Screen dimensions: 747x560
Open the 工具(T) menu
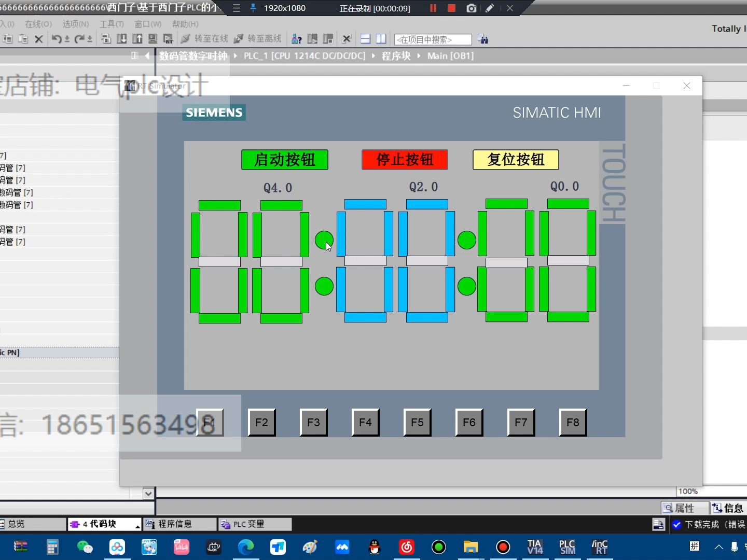[x=112, y=24]
